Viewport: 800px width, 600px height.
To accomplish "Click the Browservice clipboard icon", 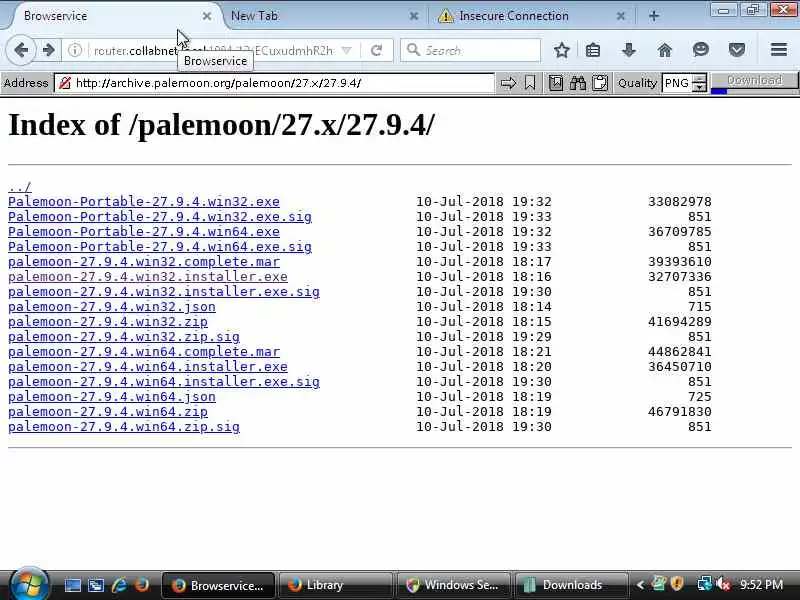I will pos(600,83).
